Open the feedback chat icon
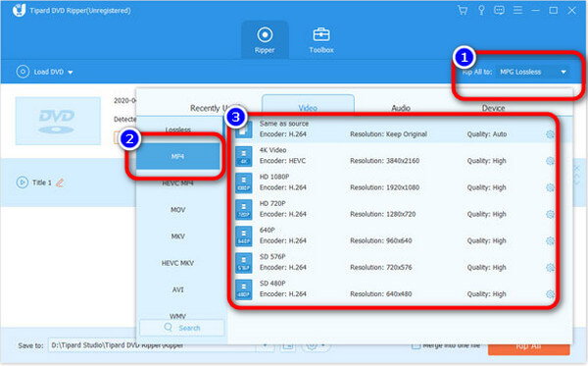Viewport: 588px width, 366px height. click(499, 10)
